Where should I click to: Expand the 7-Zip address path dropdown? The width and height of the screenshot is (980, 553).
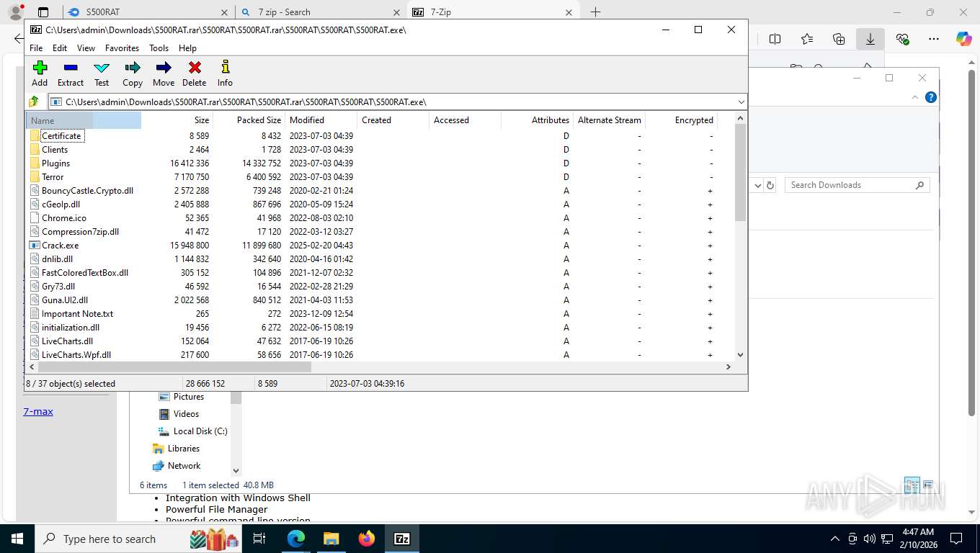pos(741,102)
